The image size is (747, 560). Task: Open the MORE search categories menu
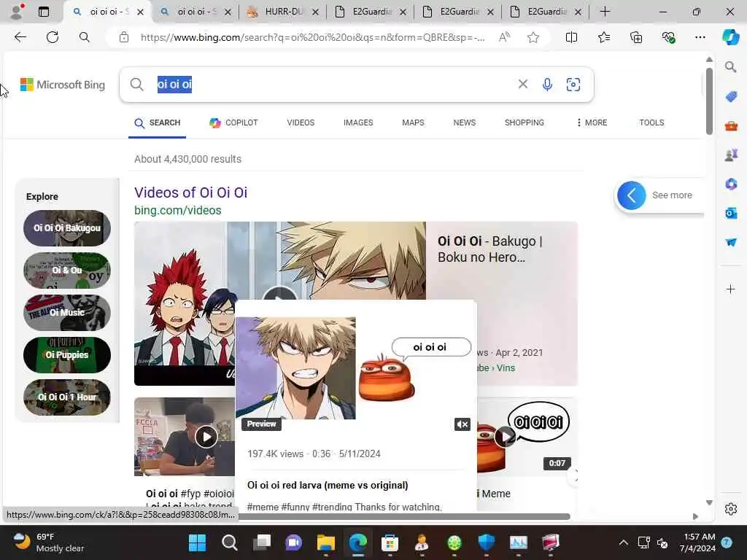click(x=592, y=122)
